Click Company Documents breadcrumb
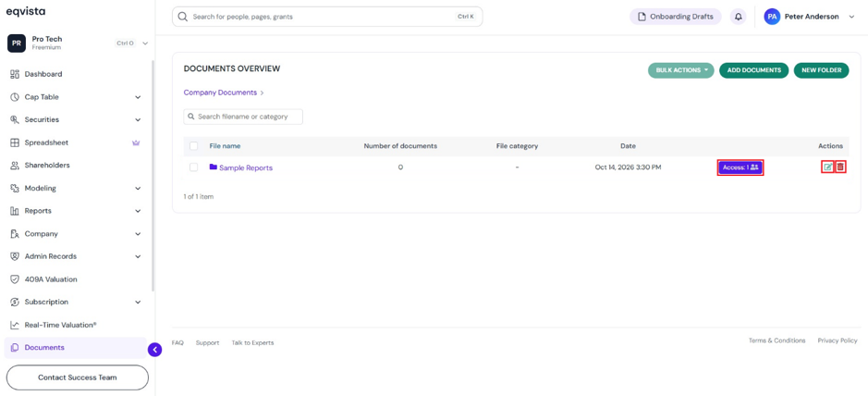The image size is (868, 396). (220, 93)
